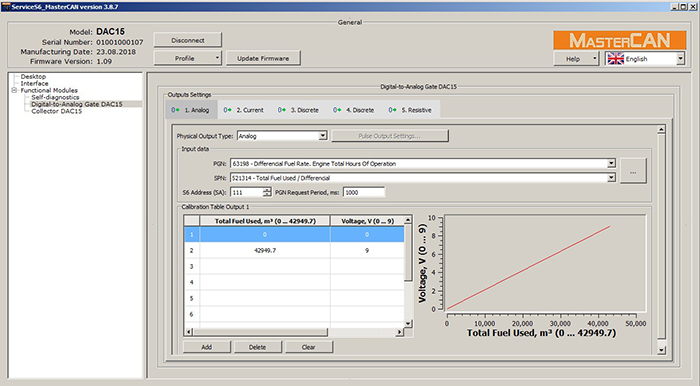700x386 pixels.
Task: Click the ServiceS6 app icon in title bar
Action: coord(5,7)
